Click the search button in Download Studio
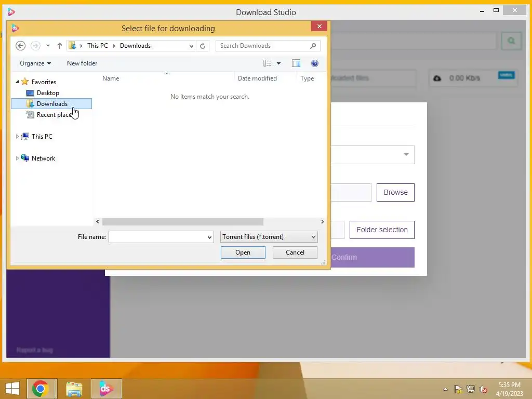The height and width of the screenshot is (399, 532). coord(511,41)
